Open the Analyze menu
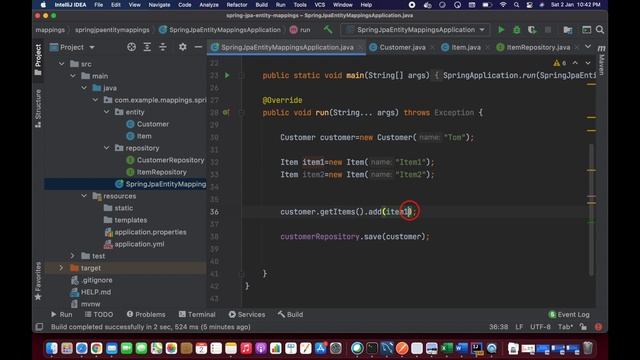The image size is (640, 360). (x=209, y=5)
